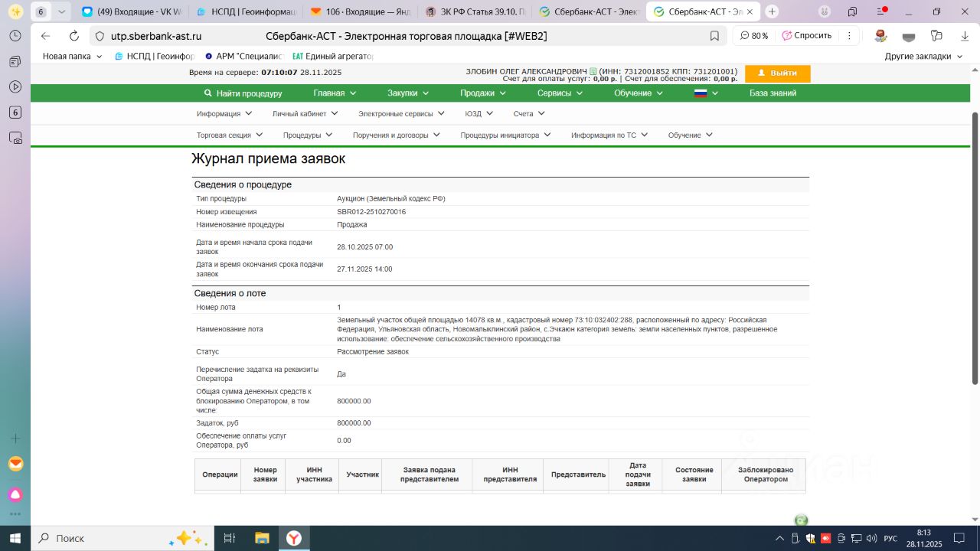Screen dimensions: 980x551
Task: Expand the Сервисы menu
Action: click(560, 93)
